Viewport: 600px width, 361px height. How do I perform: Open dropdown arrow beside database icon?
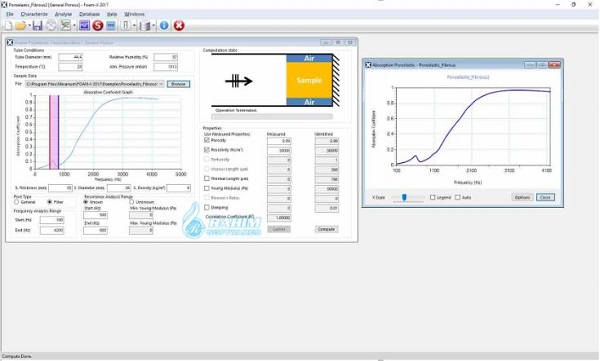(x=153, y=26)
